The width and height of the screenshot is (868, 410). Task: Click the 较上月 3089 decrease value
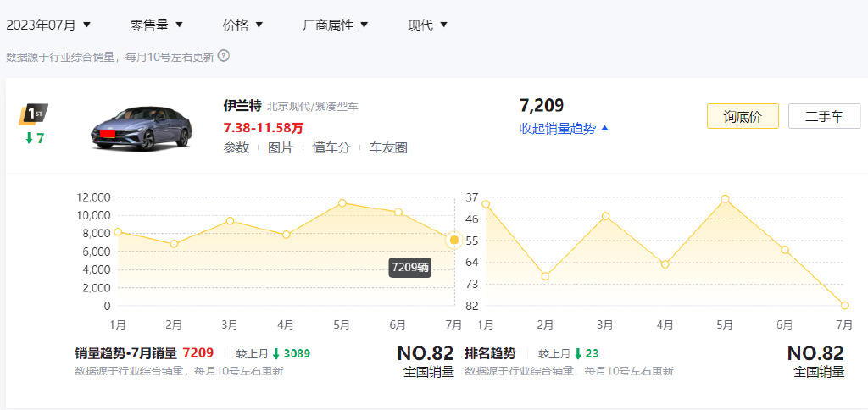(273, 353)
